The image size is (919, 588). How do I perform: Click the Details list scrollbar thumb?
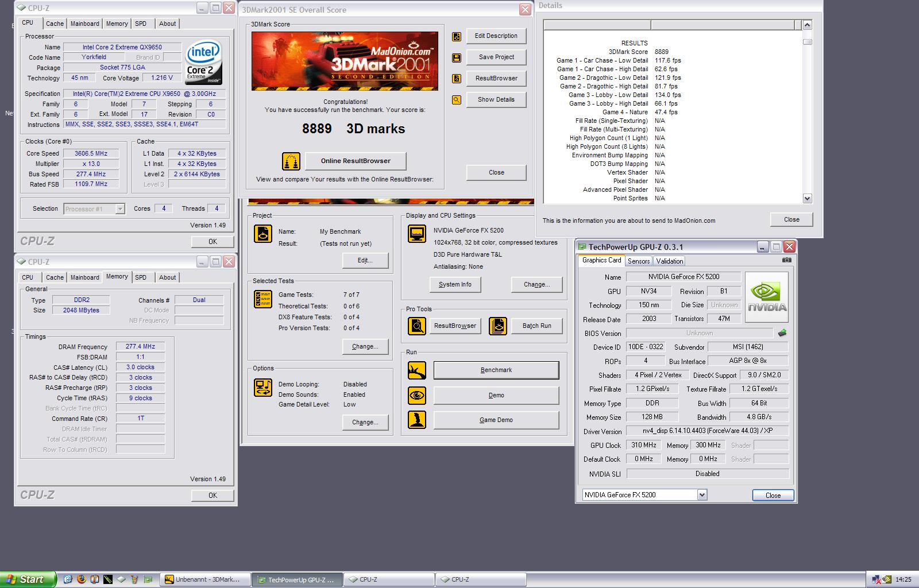pyautogui.click(x=807, y=42)
